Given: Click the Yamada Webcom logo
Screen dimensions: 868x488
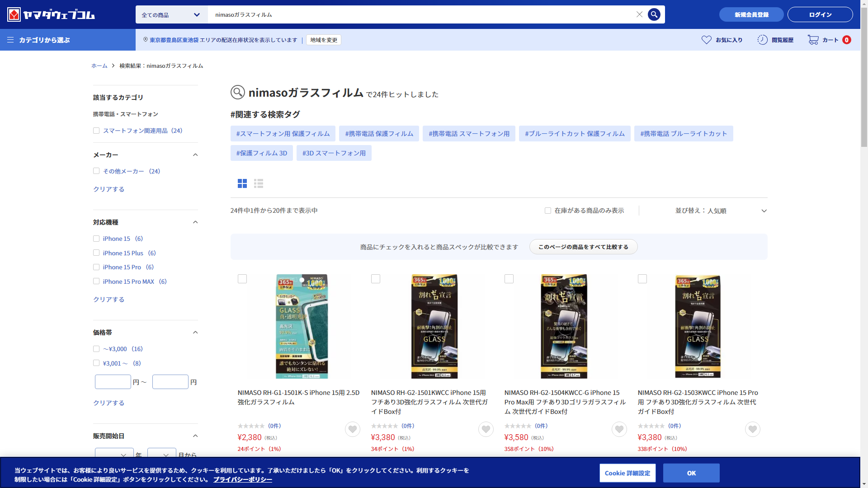Looking at the screenshot, I should (x=51, y=15).
